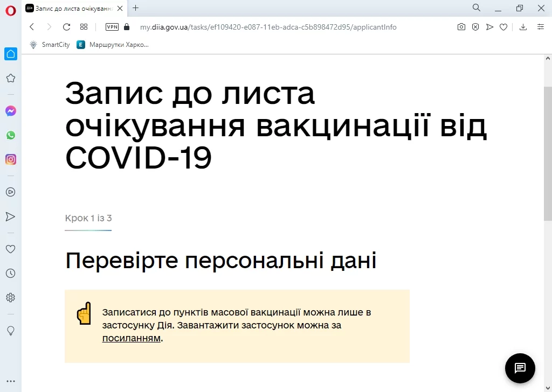The width and height of the screenshot is (552, 392).
Task: Open Easy Setup sliders icon
Action: click(x=541, y=27)
